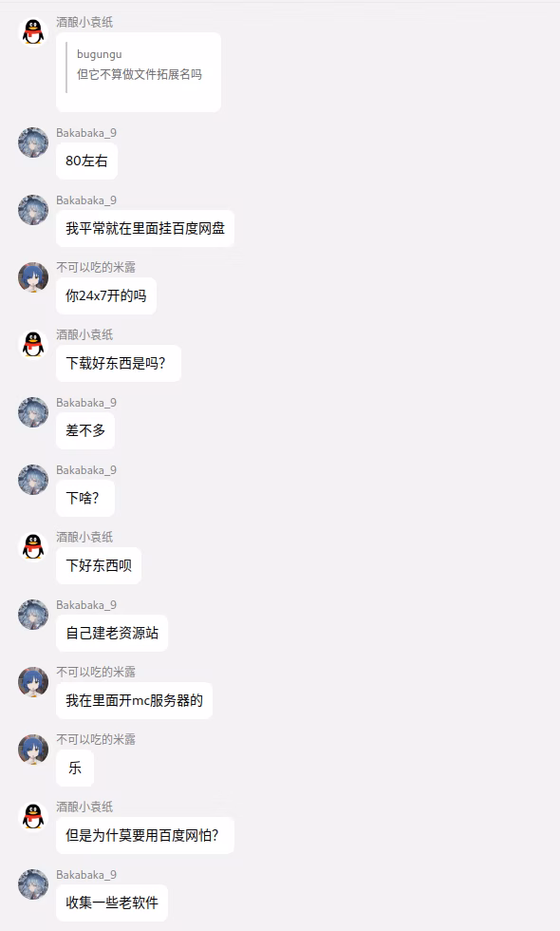Viewport: 560px width, 931px height.
Task: Select the message bubble '但是为什莫要用百度网怕?'
Action: 145,835
